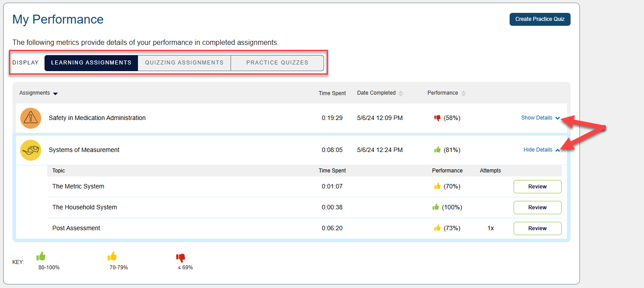Click green thumbs-up icon for The Household System
Screen dimensions: 644x288
pos(436,207)
